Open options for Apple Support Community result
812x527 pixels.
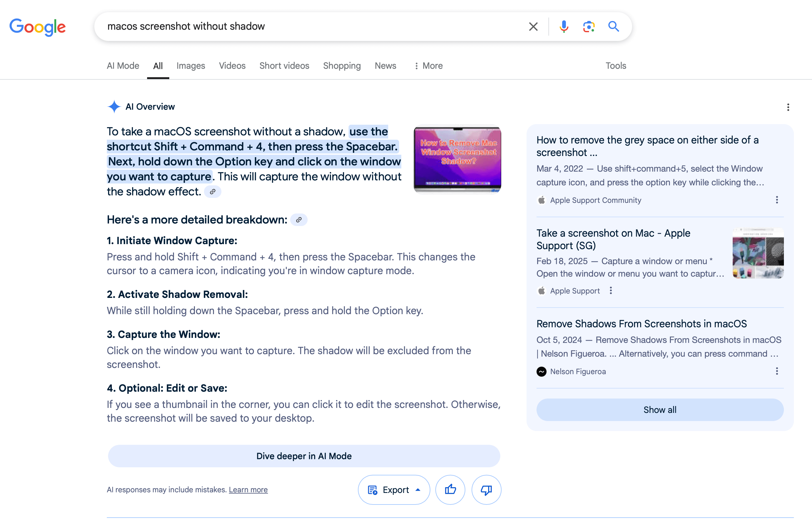(x=777, y=200)
